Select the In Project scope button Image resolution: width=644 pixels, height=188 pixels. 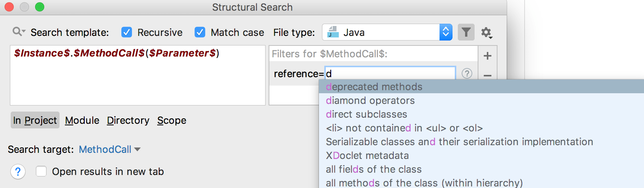(x=35, y=120)
